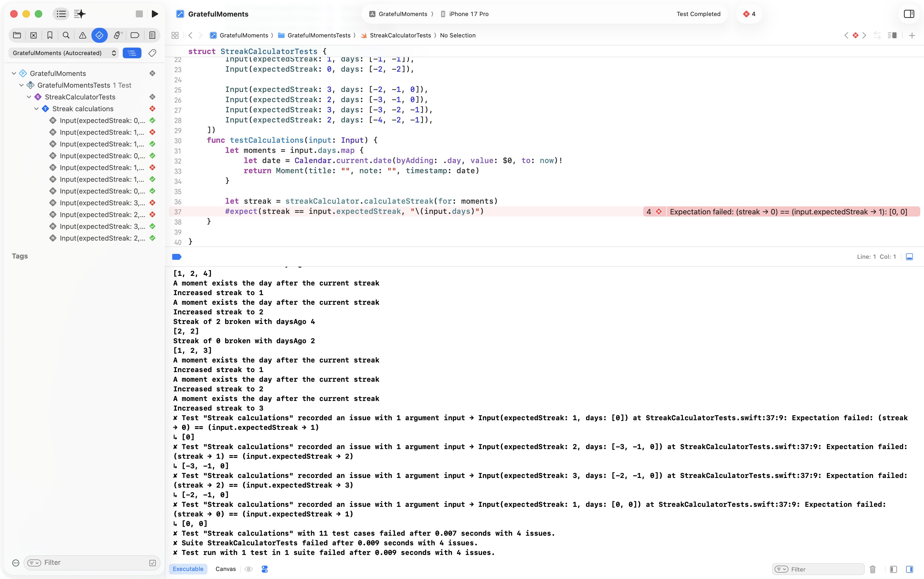
Task: Open the GratefulMoments (Autocreated) test plan popup
Action: 64,53
